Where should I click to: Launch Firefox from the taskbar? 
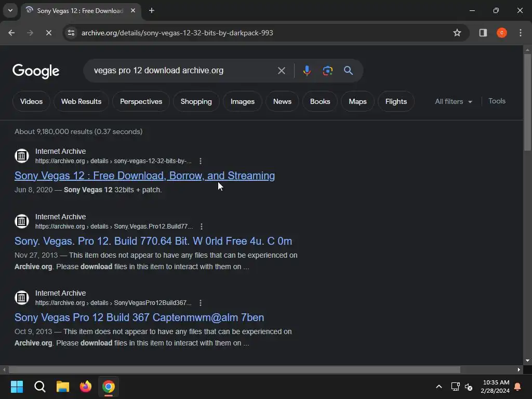pos(86,387)
